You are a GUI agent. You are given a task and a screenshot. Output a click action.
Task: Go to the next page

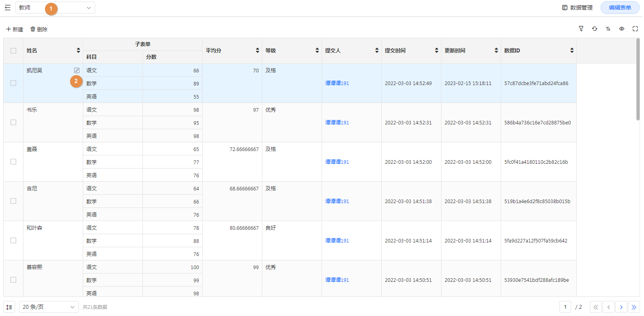[621, 307]
